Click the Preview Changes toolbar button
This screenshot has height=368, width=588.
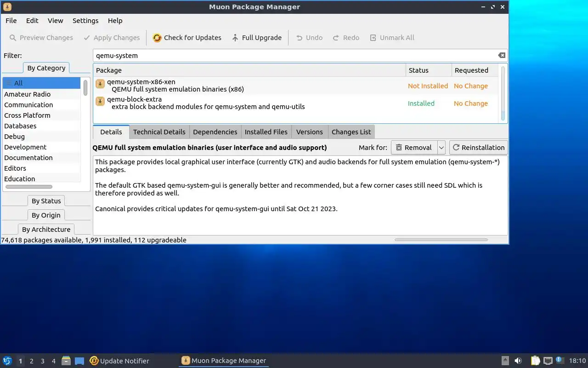(41, 38)
